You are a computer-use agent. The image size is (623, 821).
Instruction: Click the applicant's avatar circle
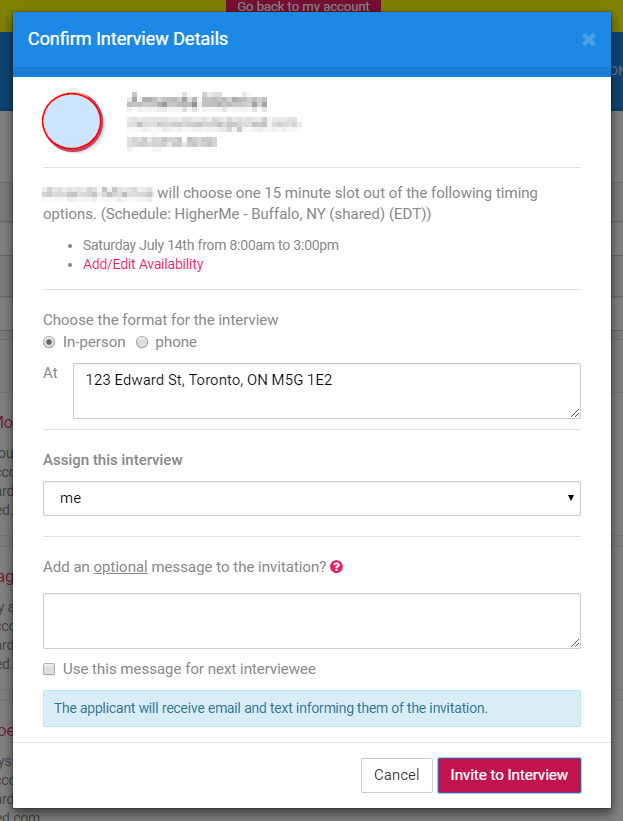[72, 120]
